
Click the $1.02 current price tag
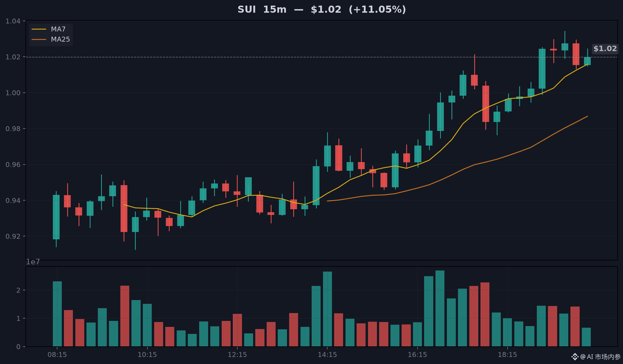coord(605,49)
